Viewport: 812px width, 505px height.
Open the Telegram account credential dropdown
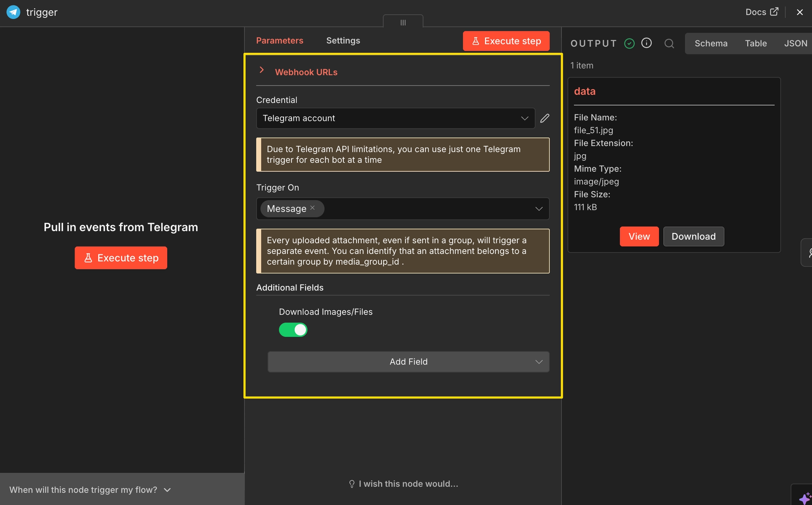[x=395, y=118]
